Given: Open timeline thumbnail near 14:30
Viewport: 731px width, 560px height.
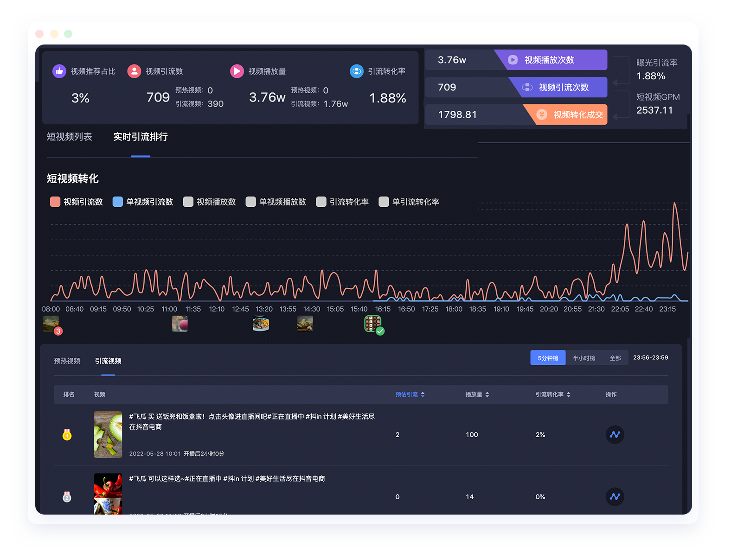Looking at the screenshot, I should 305,324.
